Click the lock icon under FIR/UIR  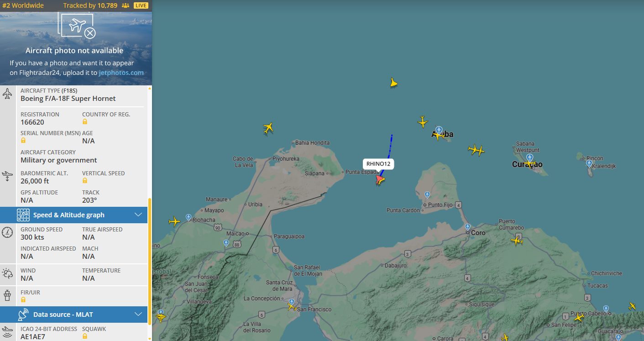click(x=23, y=300)
